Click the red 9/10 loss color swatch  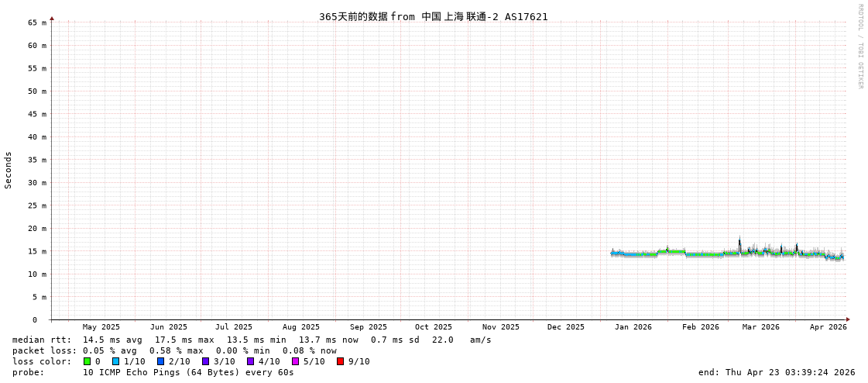[x=341, y=361]
